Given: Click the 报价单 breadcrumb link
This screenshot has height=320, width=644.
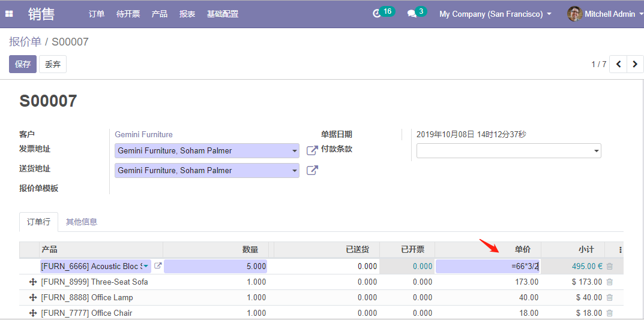Looking at the screenshot, I should (x=25, y=42).
